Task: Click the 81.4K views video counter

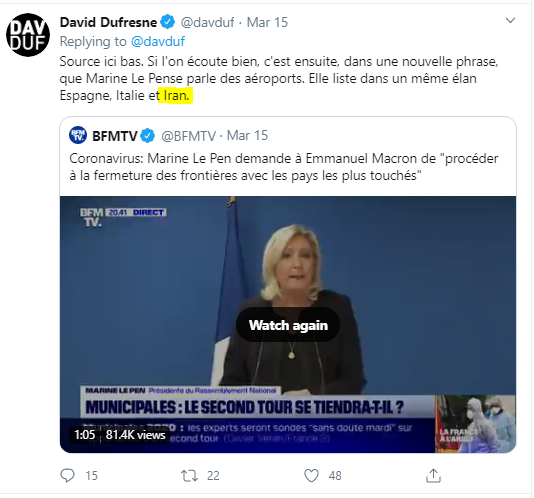Action: [x=135, y=435]
